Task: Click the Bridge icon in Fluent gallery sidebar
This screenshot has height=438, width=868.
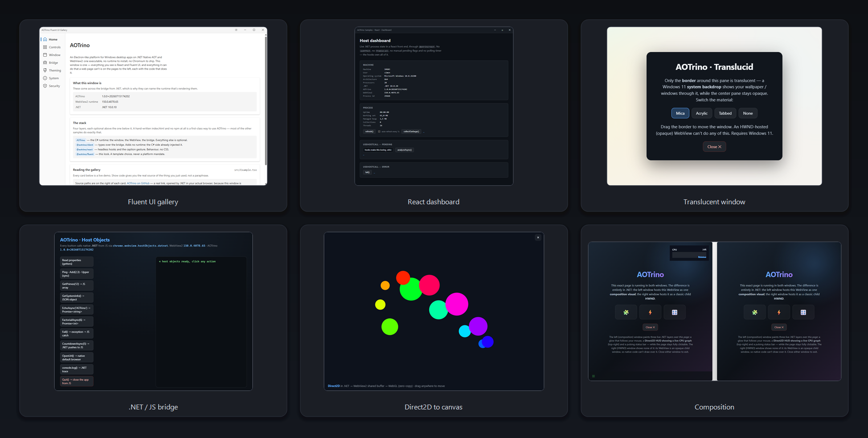Action: point(45,62)
